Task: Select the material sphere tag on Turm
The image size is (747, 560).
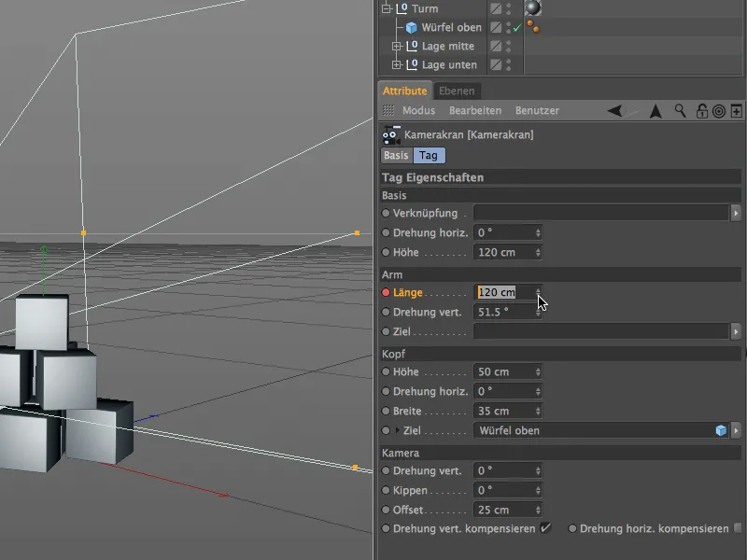Action: 533,7
